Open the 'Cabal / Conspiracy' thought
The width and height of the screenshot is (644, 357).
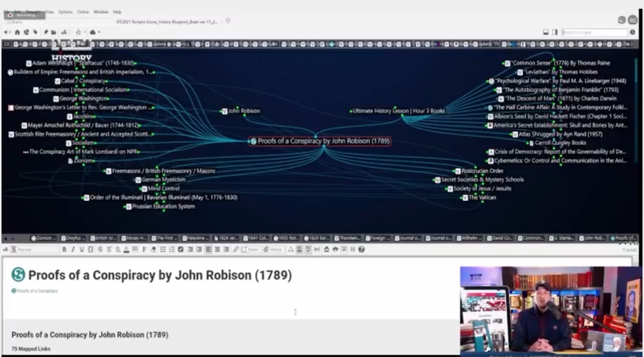coord(81,81)
